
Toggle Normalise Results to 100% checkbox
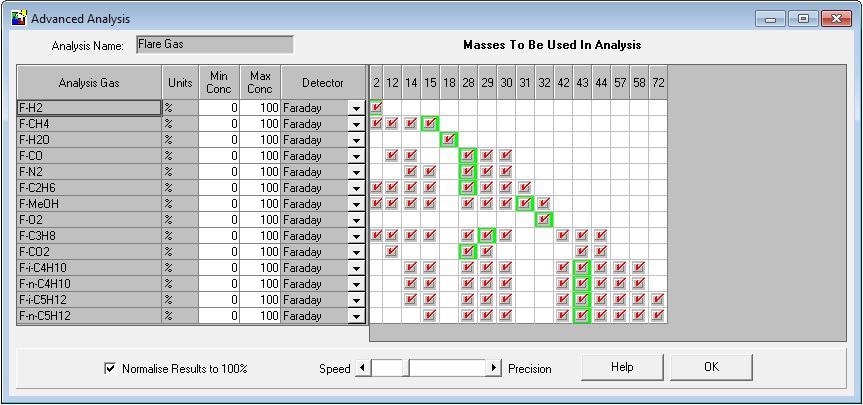click(x=110, y=368)
